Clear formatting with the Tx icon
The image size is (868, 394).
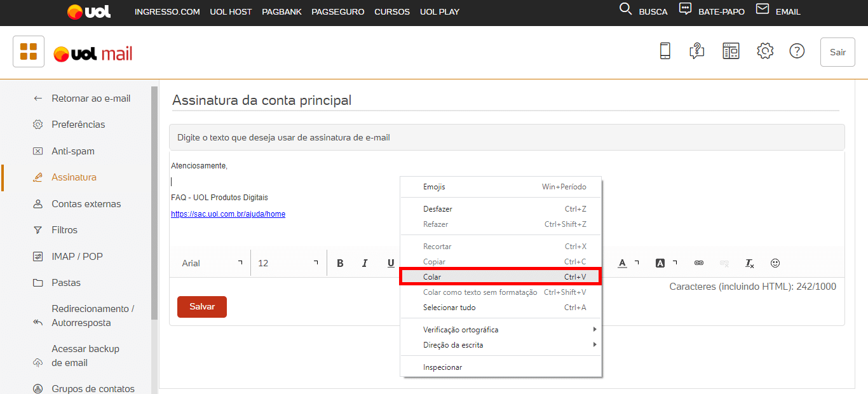click(x=750, y=263)
